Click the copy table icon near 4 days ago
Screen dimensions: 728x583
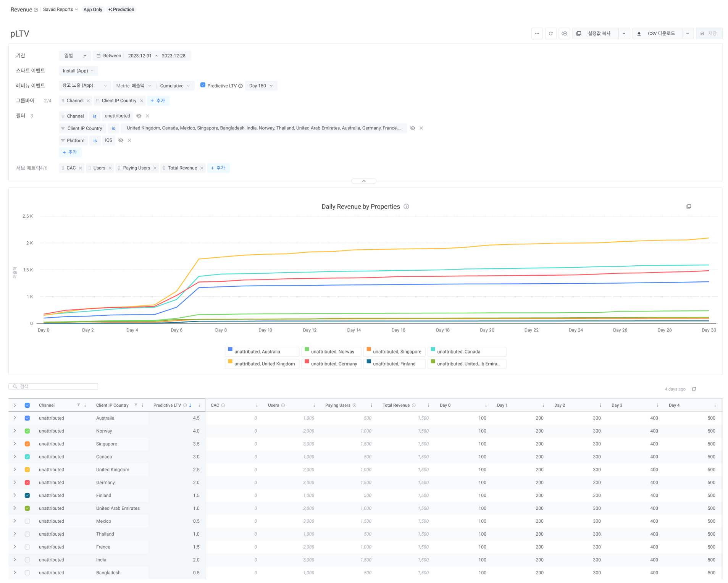click(x=694, y=389)
